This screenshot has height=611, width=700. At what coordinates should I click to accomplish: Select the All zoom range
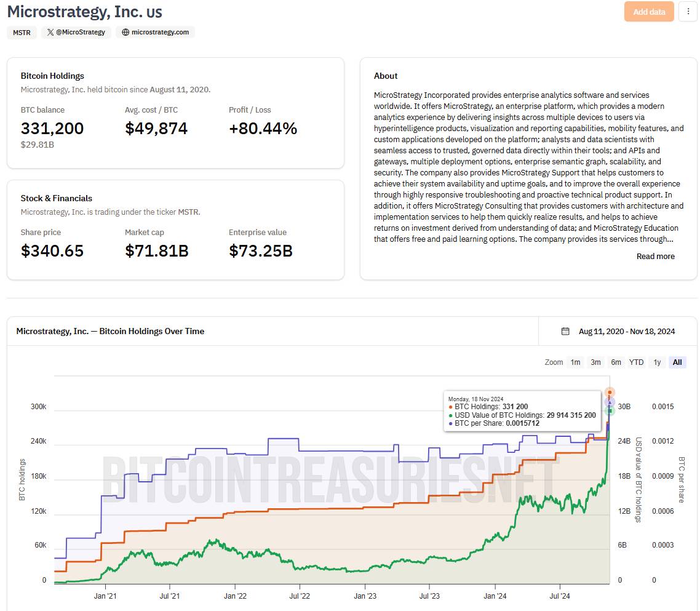pyautogui.click(x=677, y=362)
